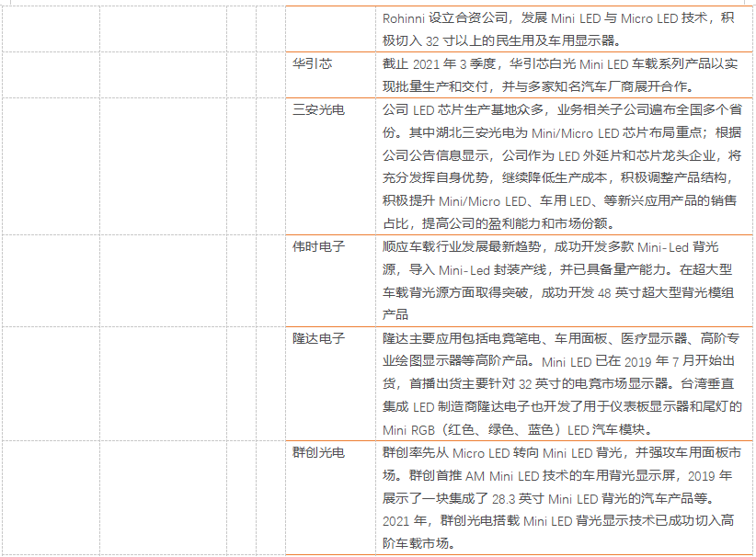Click the line starting '现批量生产和交付'
This screenshot has height=557, width=756.
[x=540, y=86]
